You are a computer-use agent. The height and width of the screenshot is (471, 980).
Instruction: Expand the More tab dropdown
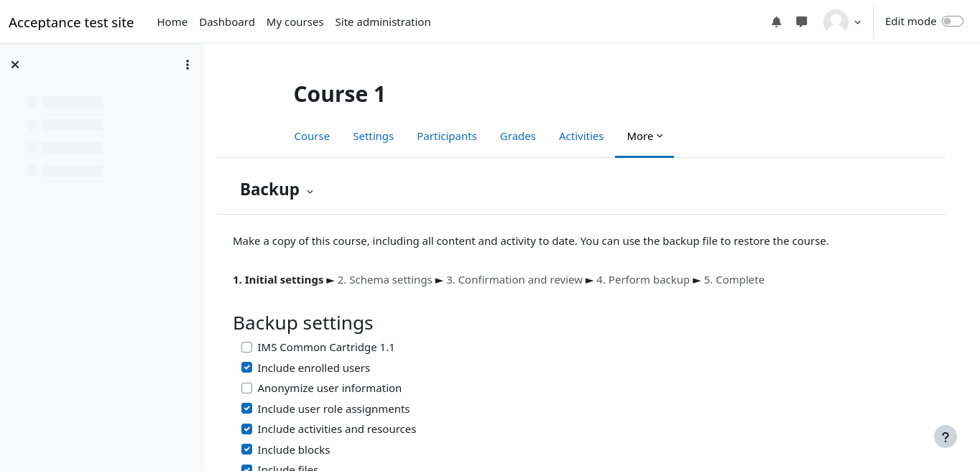pyautogui.click(x=644, y=136)
